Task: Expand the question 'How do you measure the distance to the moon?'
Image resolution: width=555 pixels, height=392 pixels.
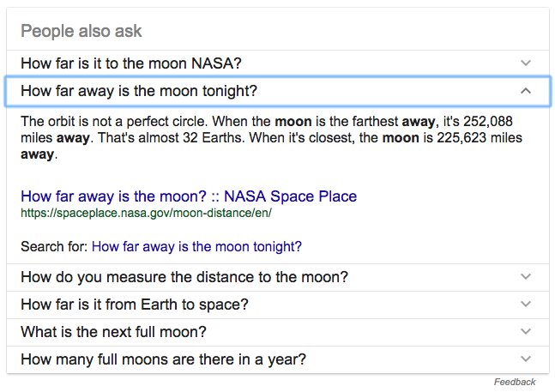Action: tap(184, 277)
